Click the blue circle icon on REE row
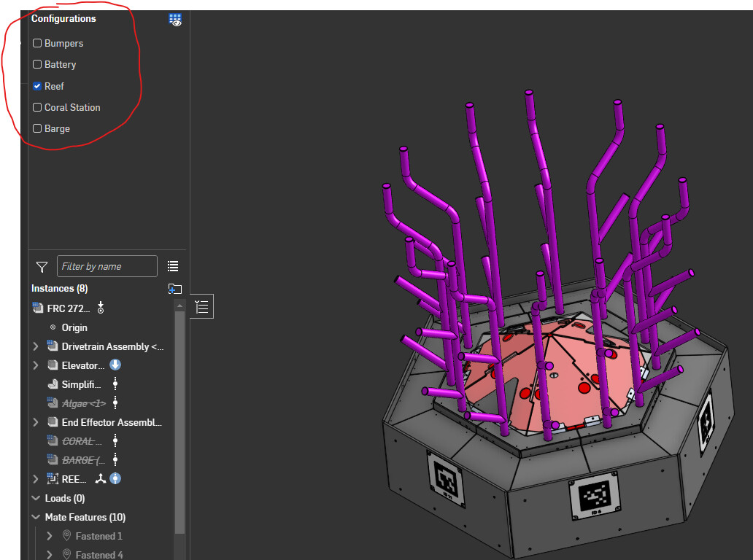 115,478
